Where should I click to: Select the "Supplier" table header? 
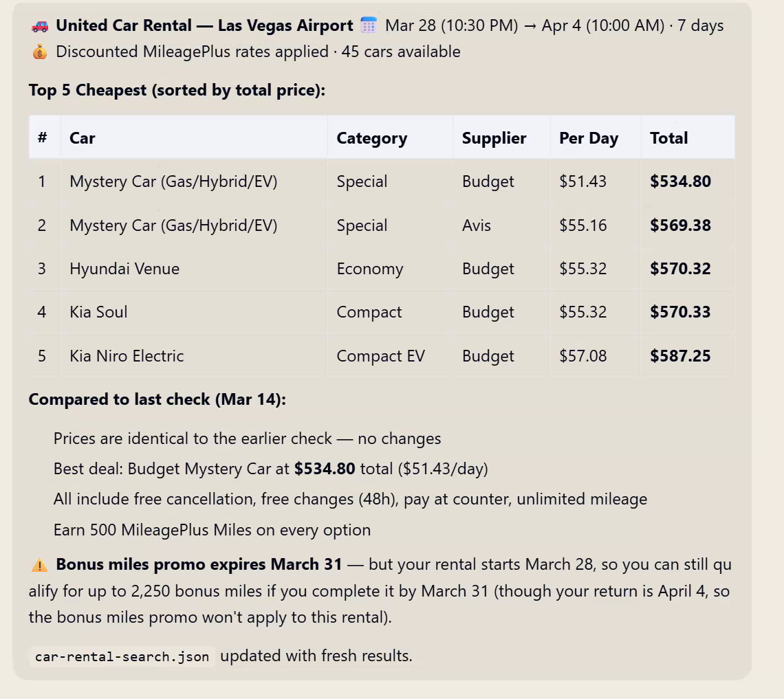[494, 138]
